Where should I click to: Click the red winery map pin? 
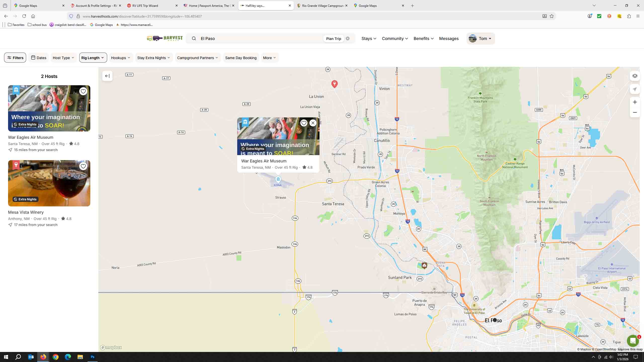click(334, 83)
